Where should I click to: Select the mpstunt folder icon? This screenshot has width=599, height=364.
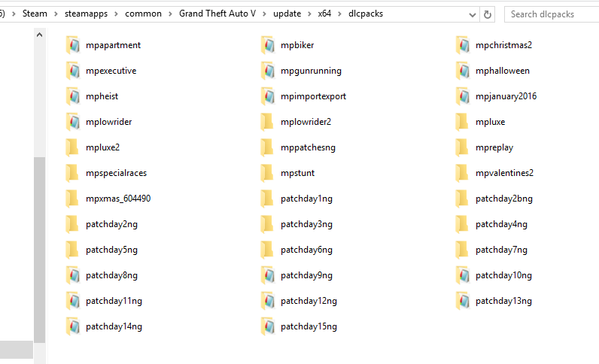click(x=267, y=173)
